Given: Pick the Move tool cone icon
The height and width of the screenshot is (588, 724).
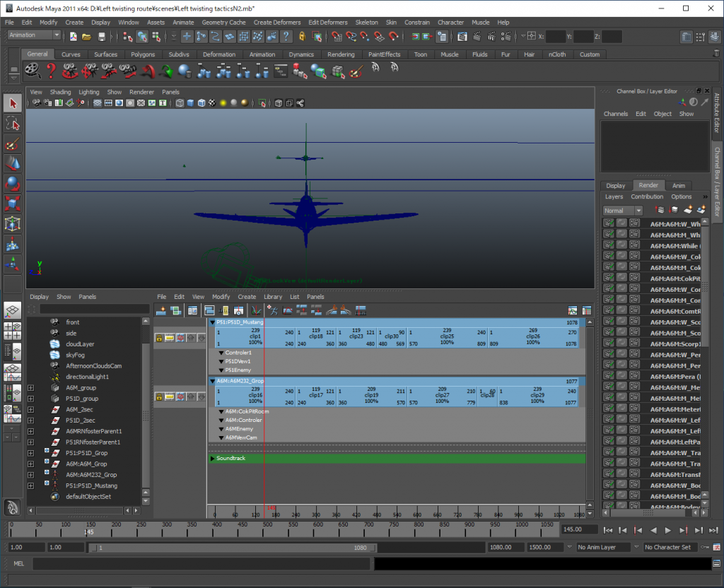Looking at the screenshot, I should click(13, 163).
